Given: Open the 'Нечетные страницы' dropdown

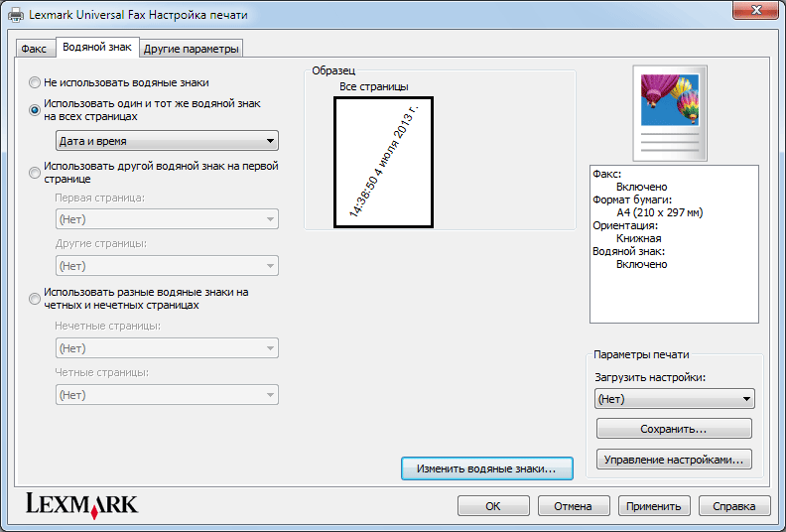Looking at the screenshot, I should pyautogui.click(x=167, y=348).
